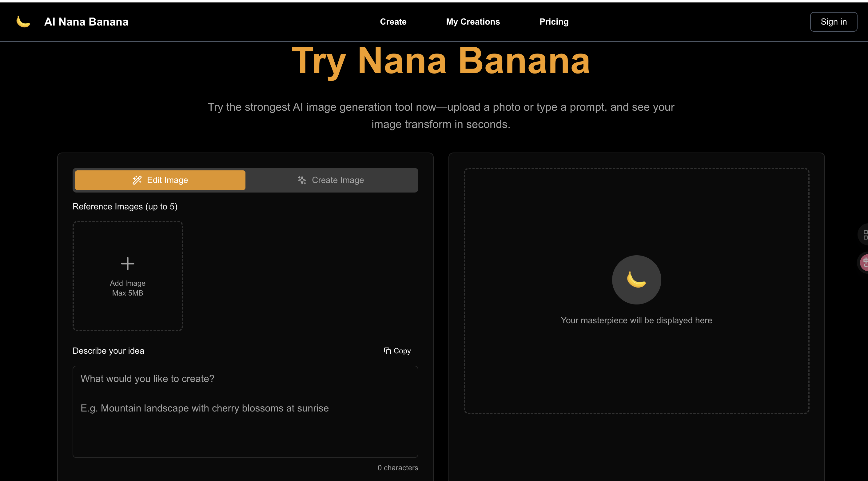Click the Sign in button
Image resolution: width=868 pixels, height=481 pixels.
pyautogui.click(x=833, y=21)
